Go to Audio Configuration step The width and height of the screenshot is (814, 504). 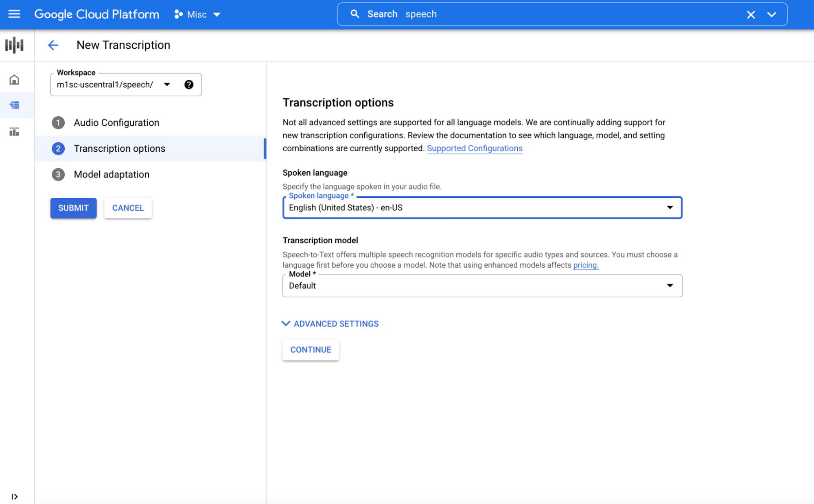pyautogui.click(x=151, y=123)
